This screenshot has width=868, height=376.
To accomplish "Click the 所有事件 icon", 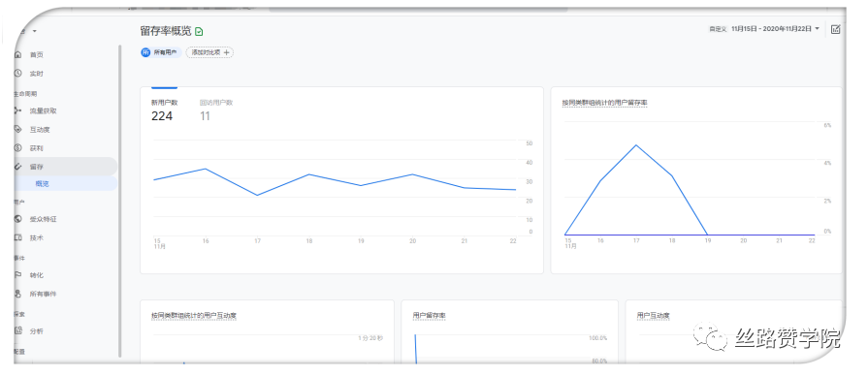I will 18,294.
